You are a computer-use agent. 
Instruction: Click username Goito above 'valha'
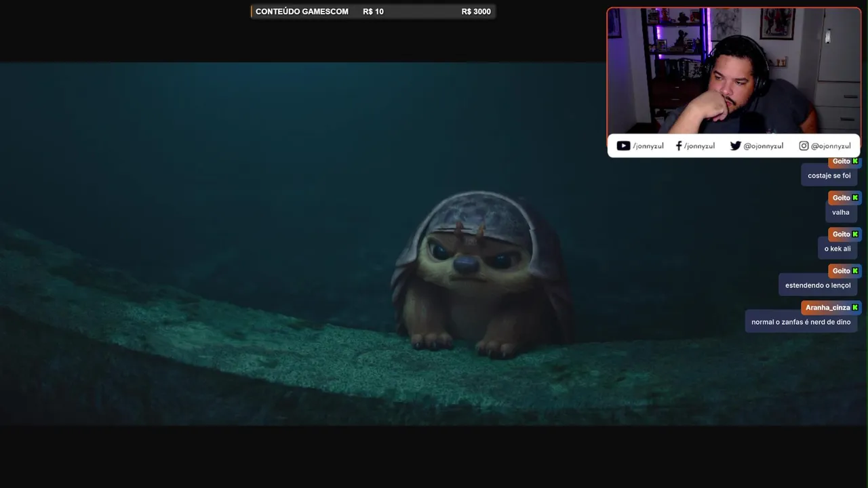[x=841, y=198]
